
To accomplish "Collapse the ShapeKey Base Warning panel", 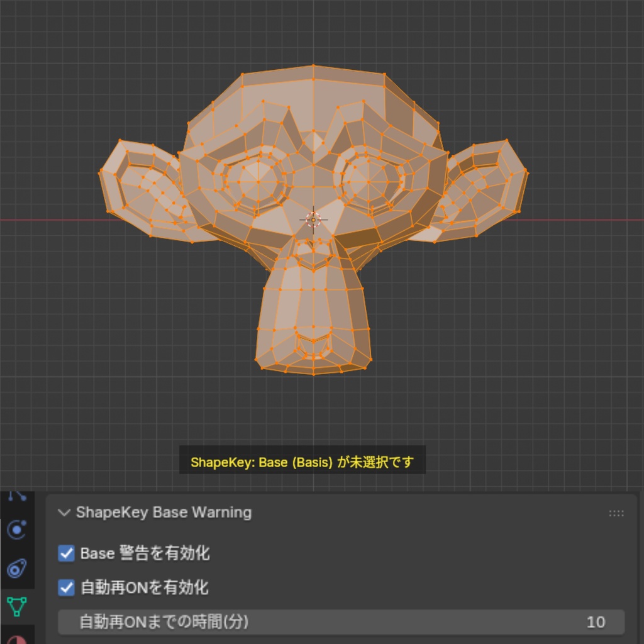I will click(x=64, y=513).
